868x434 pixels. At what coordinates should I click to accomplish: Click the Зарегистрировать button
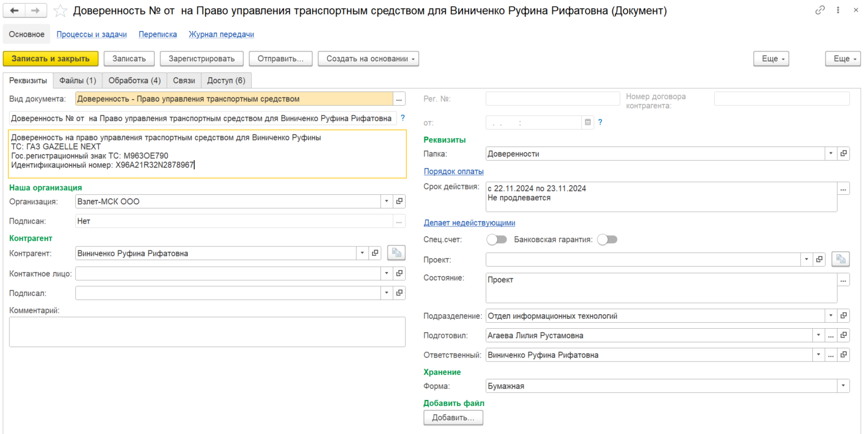[x=202, y=59]
